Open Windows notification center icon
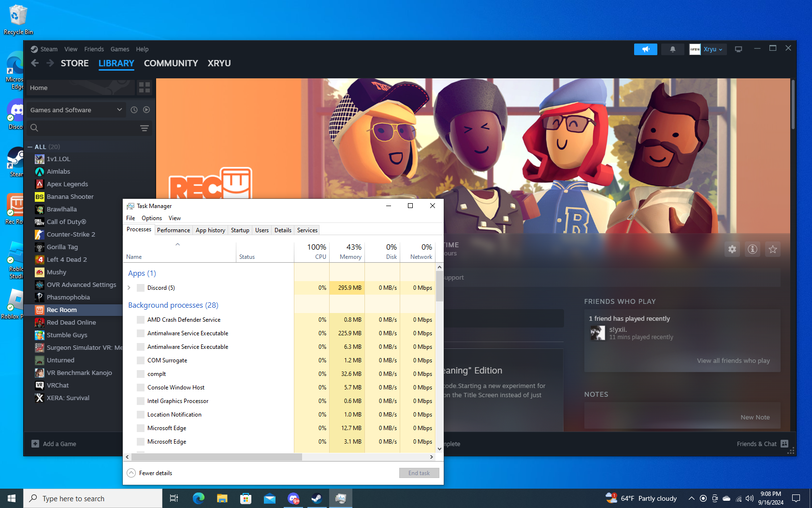This screenshot has width=812, height=508. coord(796,498)
